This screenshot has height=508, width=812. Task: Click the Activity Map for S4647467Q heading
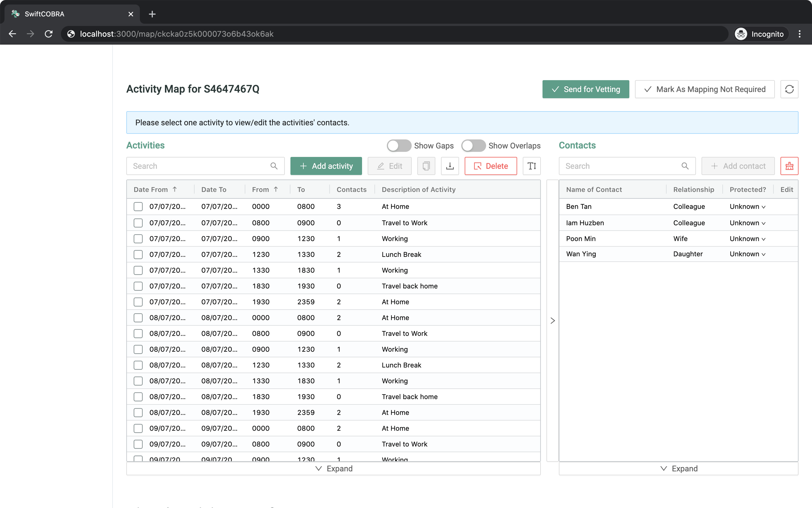click(193, 89)
